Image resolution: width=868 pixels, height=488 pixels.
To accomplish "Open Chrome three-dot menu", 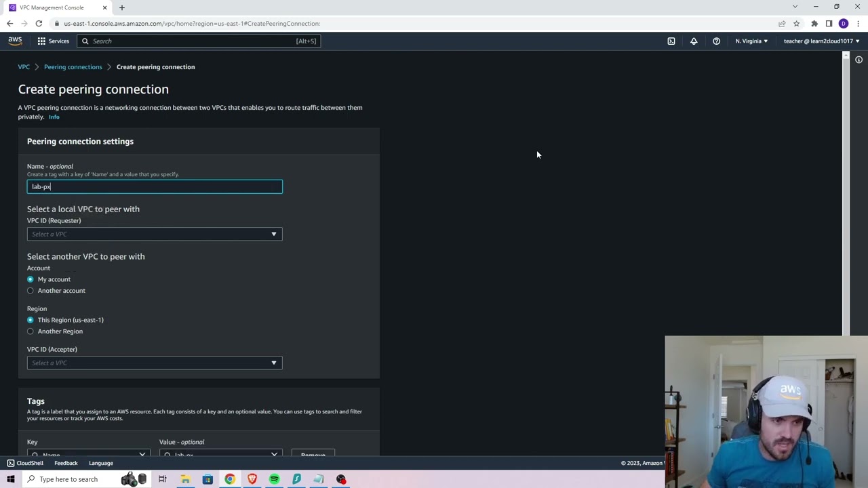I will coord(858,23).
